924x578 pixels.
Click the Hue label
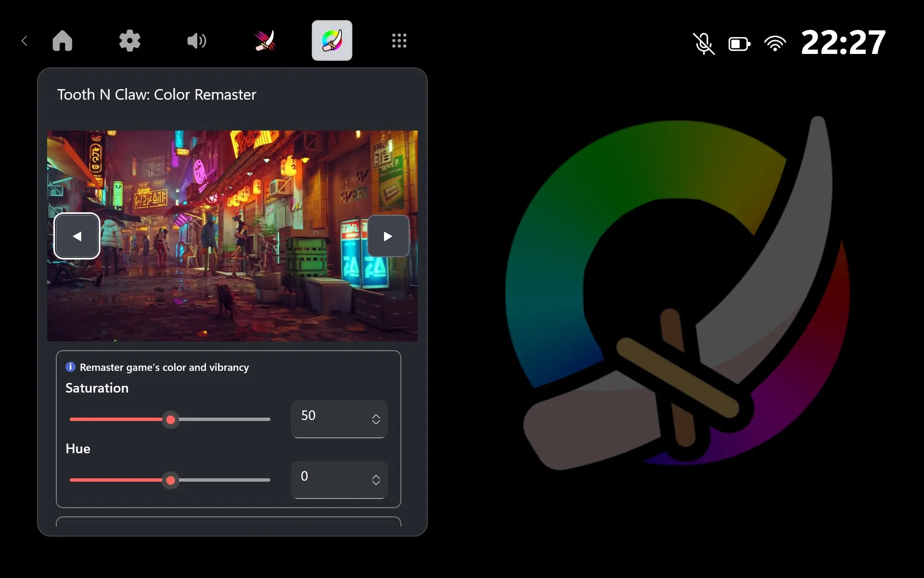[x=78, y=449]
